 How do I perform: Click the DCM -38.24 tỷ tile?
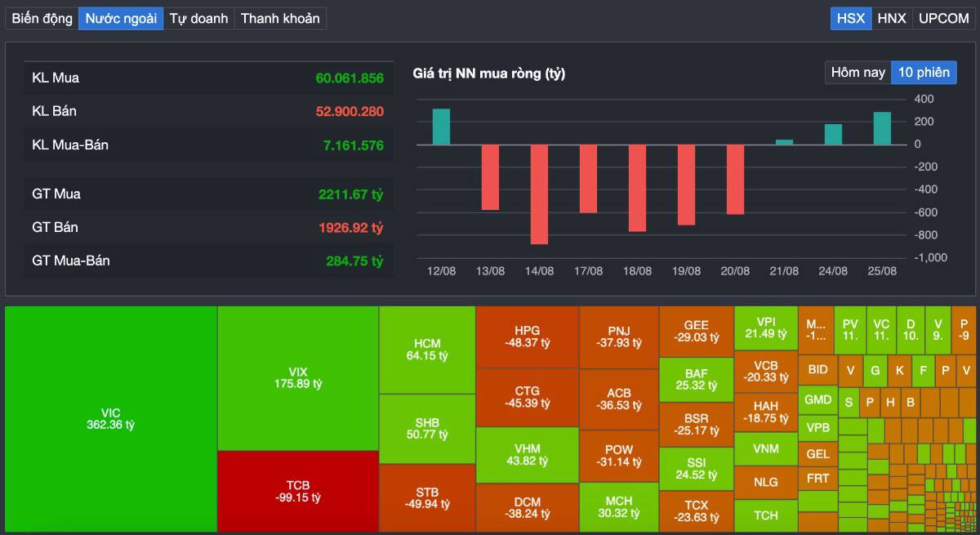coord(528,508)
